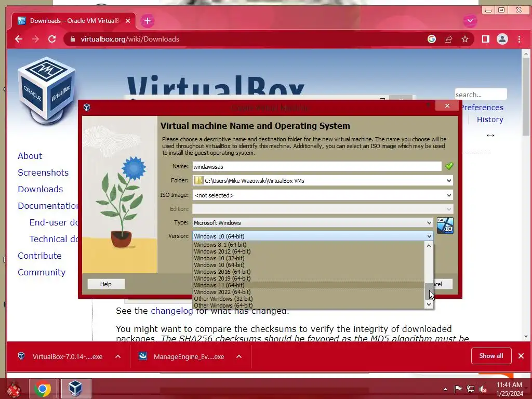Bookmark this page with the star icon
532x399 pixels.
[x=465, y=39]
